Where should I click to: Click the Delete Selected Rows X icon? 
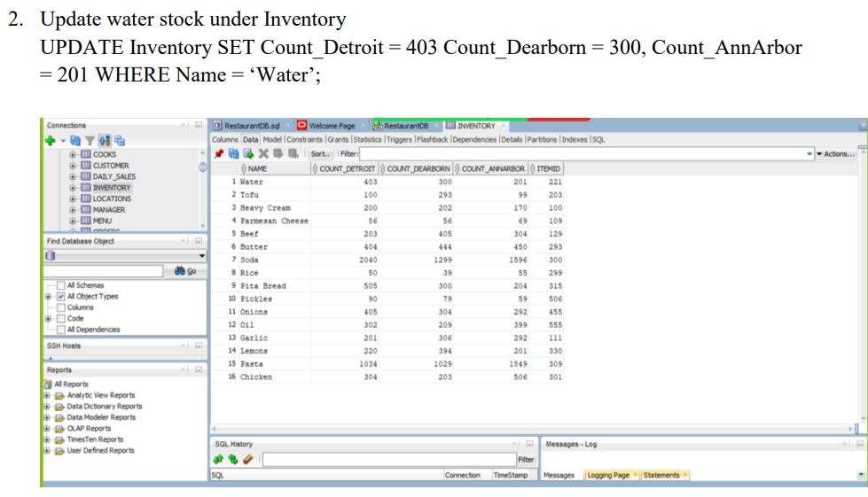(x=262, y=153)
